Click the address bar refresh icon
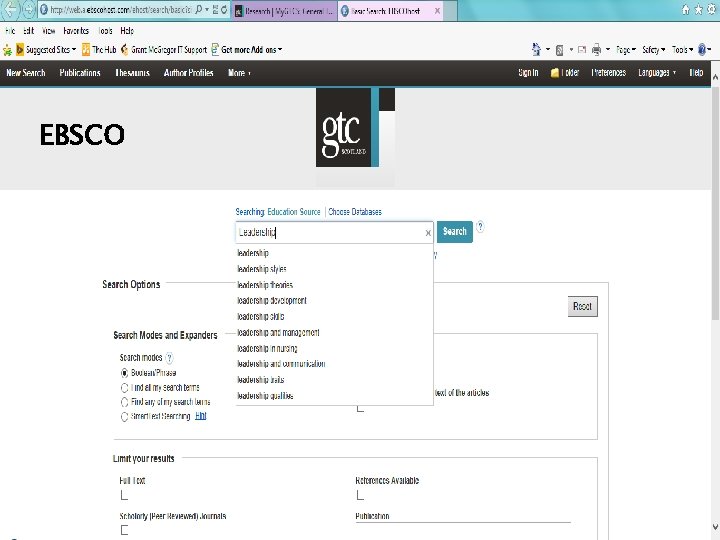Viewport: 720px width, 540px height. [224, 10]
